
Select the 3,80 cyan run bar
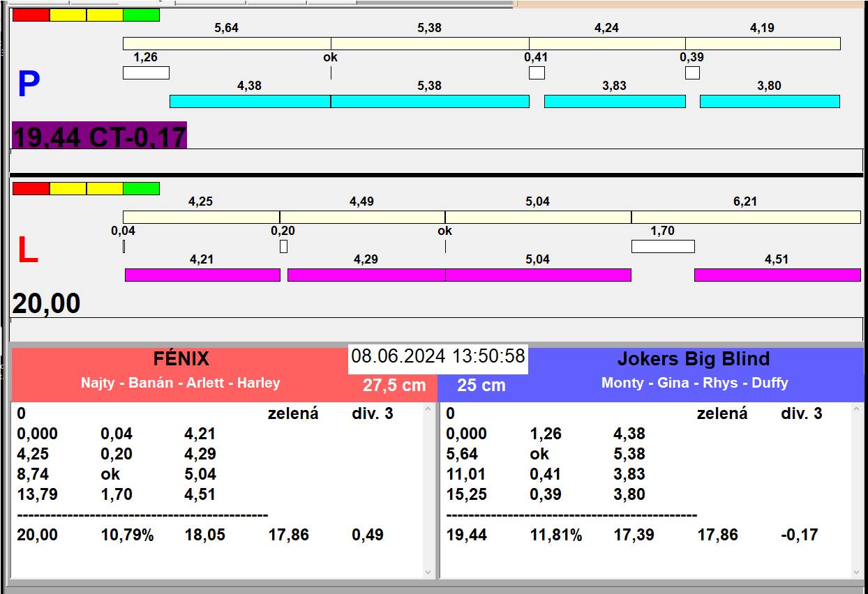pyautogui.click(x=769, y=102)
